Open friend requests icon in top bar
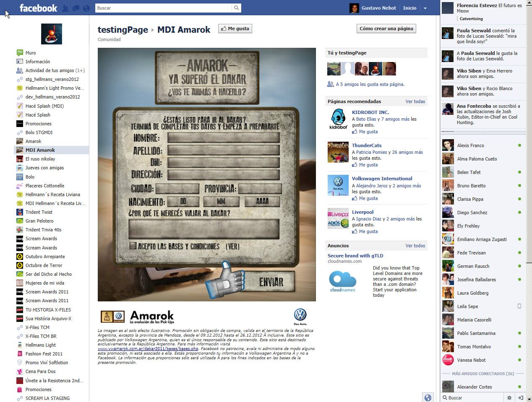 click(x=65, y=8)
